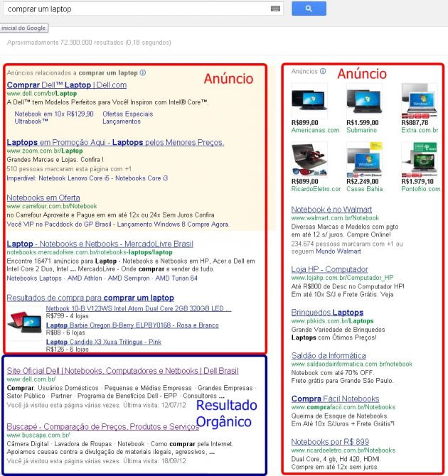Screen dimensions: 448x476
Task: Click 'Câmera Digital' link under Buscapé
Action: click(28, 444)
